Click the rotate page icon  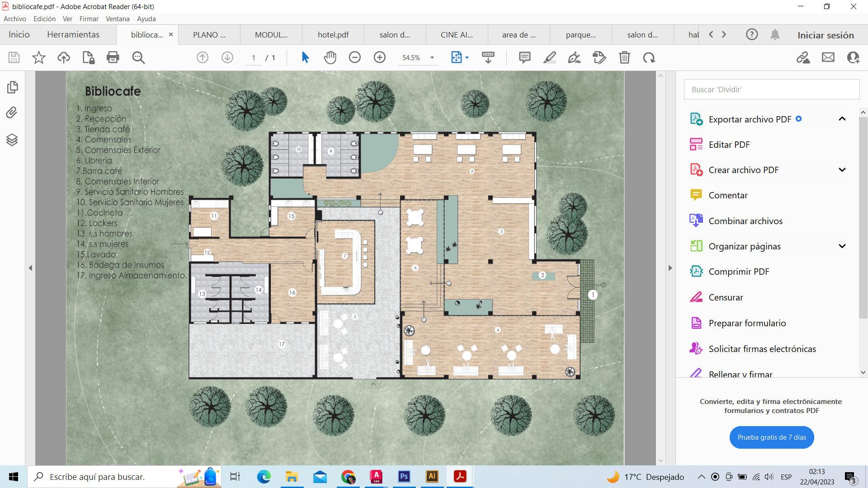[649, 57]
